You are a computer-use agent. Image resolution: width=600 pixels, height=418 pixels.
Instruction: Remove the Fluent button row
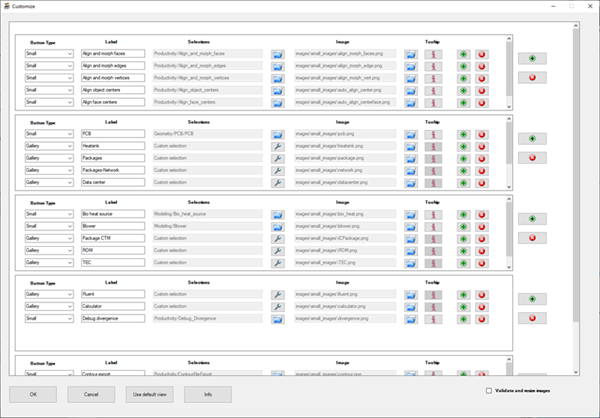tap(482, 295)
